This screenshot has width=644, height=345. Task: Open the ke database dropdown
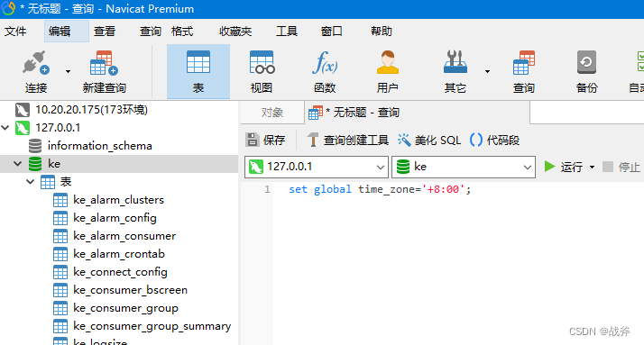point(464,167)
